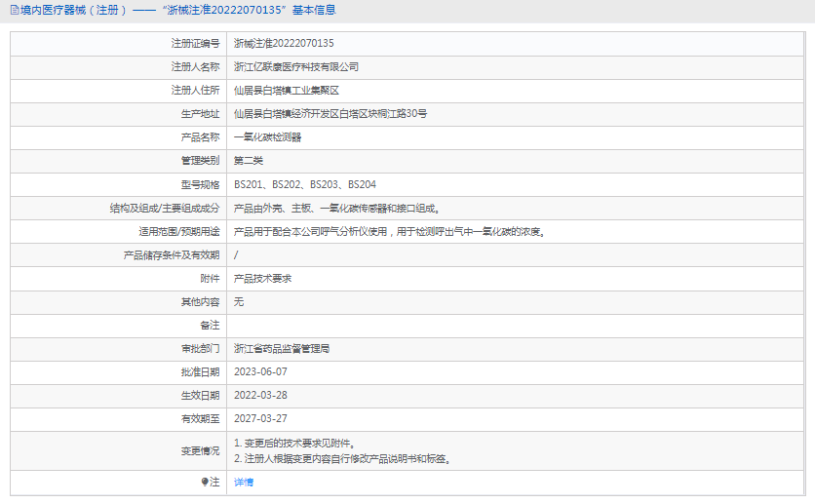Select company name 浙江亿联康医疗科技有限公司
815x504 pixels.
pyautogui.click(x=296, y=67)
